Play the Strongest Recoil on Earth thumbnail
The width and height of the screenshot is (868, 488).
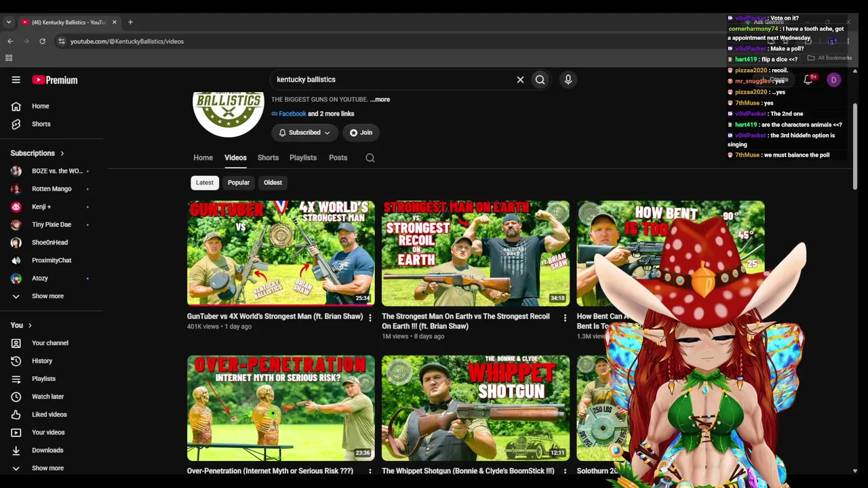(475, 253)
